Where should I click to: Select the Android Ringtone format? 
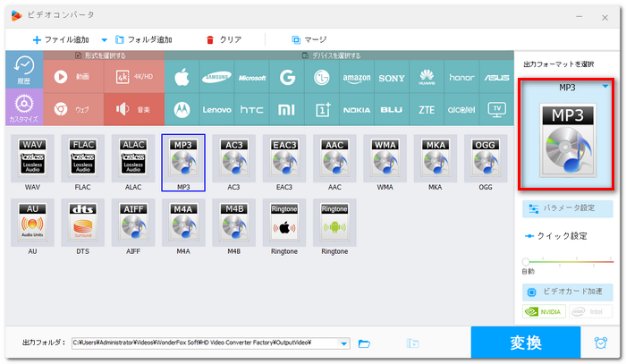pyautogui.click(x=334, y=224)
